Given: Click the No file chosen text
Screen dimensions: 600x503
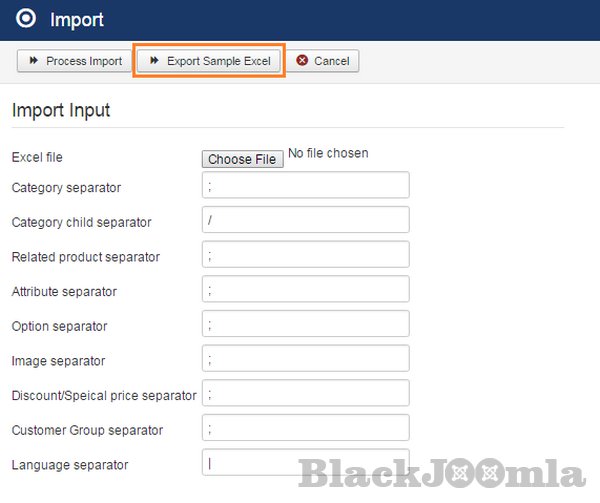Looking at the screenshot, I should pos(328,153).
